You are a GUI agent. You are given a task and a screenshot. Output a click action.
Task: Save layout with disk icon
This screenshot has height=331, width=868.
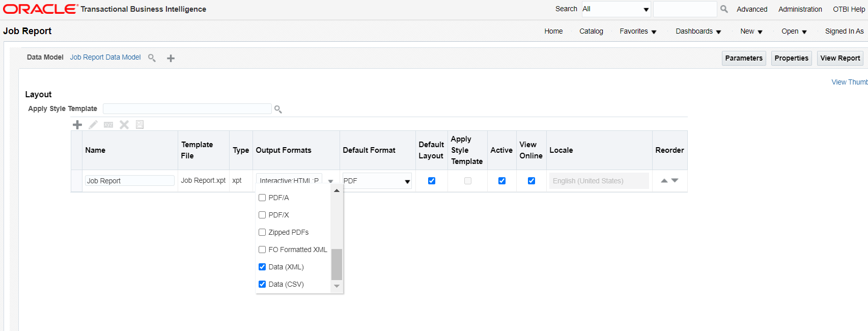(x=139, y=125)
